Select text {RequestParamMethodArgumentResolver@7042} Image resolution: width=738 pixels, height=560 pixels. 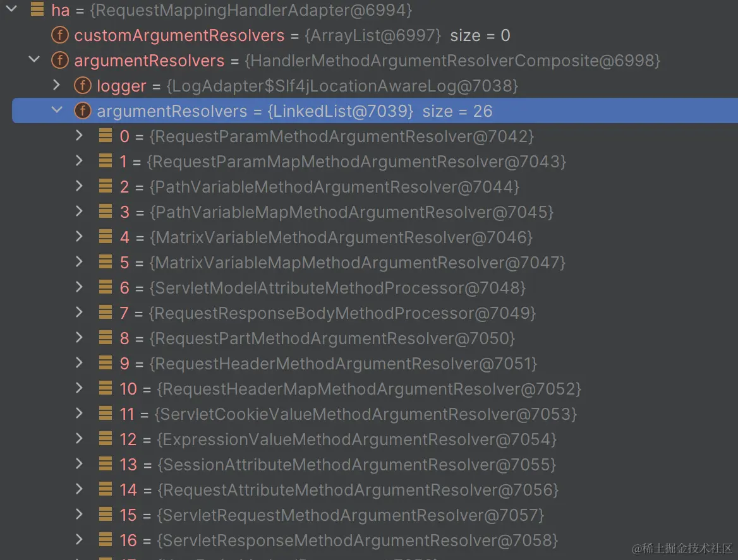[x=342, y=136]
